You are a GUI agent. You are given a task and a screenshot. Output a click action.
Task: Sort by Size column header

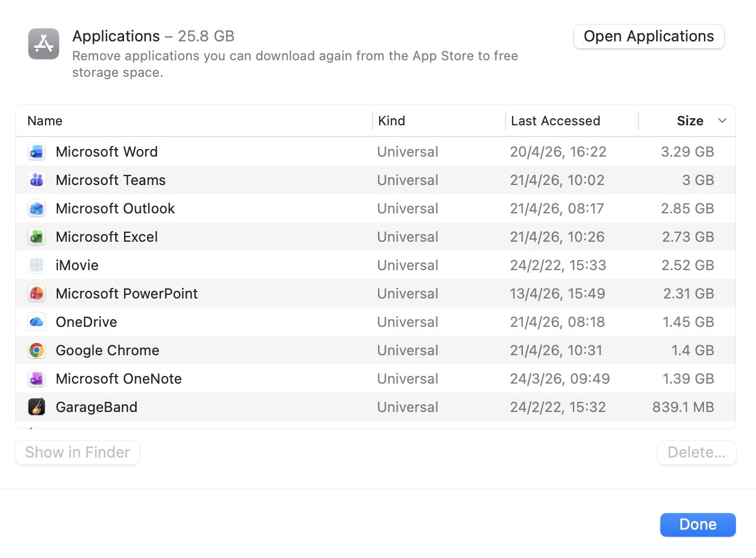(690, 121)
